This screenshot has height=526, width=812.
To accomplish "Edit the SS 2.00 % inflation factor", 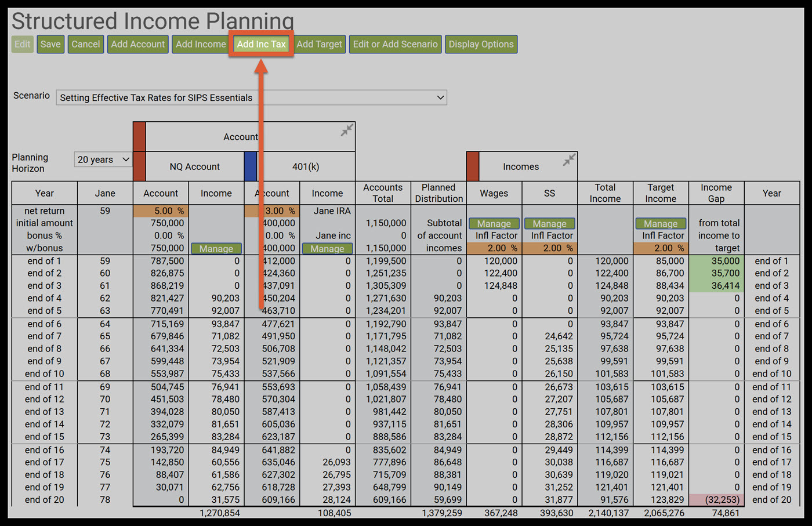I will point(550,248).
